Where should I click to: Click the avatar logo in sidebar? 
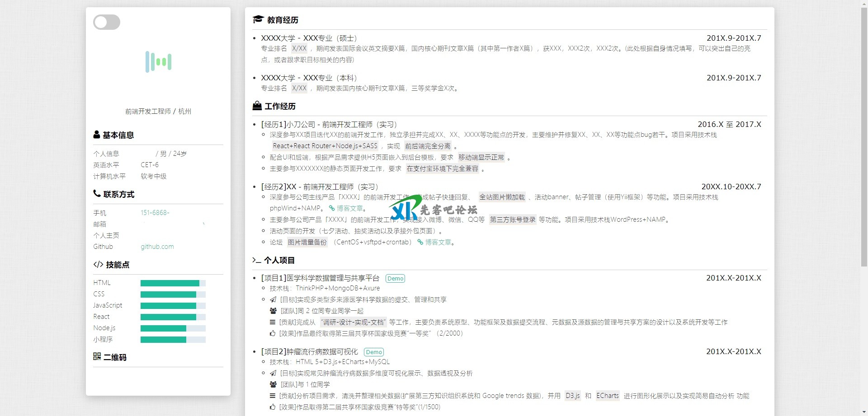tap(158, 62)
